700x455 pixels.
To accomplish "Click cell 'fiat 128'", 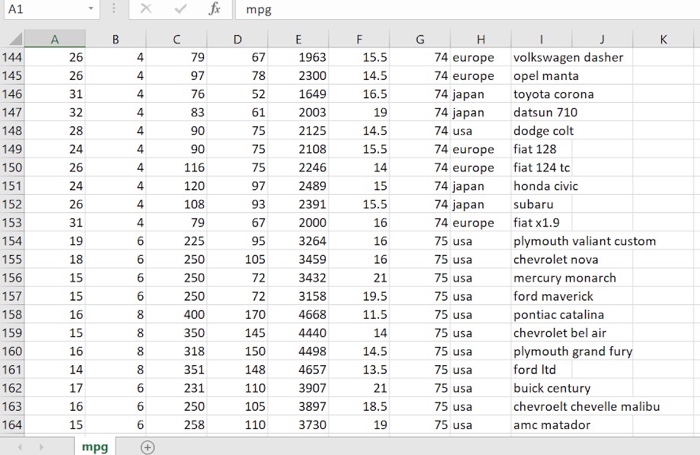I will point(542,149).
